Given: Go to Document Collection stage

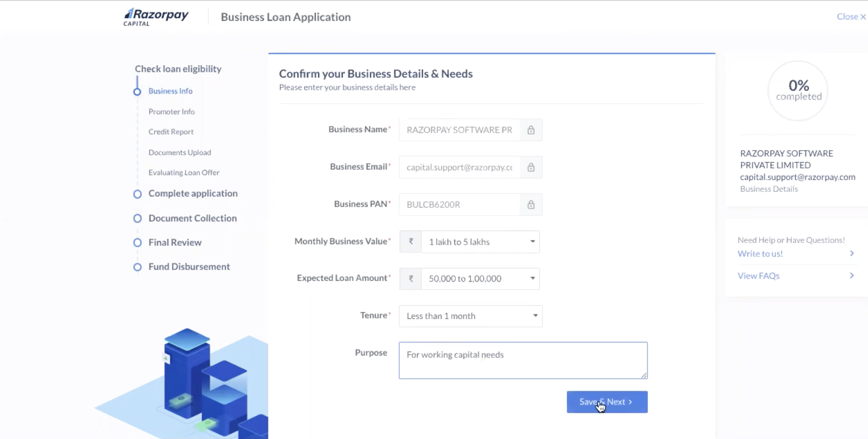Looking at the screenshot, I should (x=193, y=218).
